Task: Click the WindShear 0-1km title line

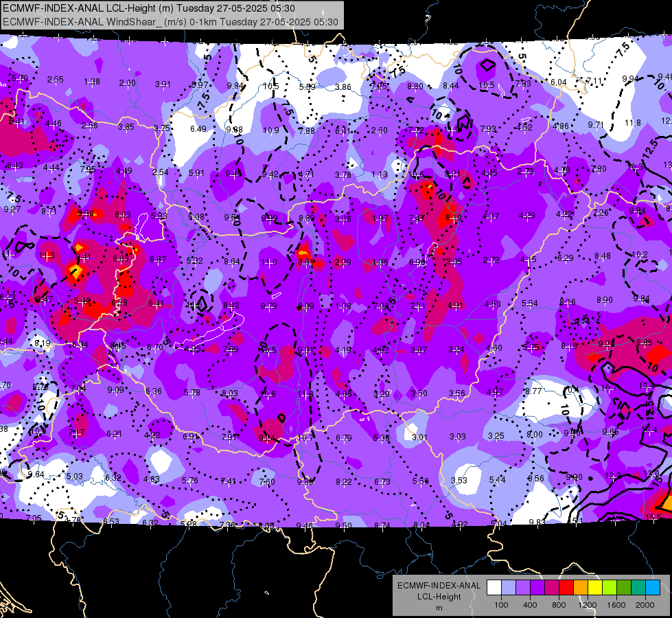Action: click(170, 22)
